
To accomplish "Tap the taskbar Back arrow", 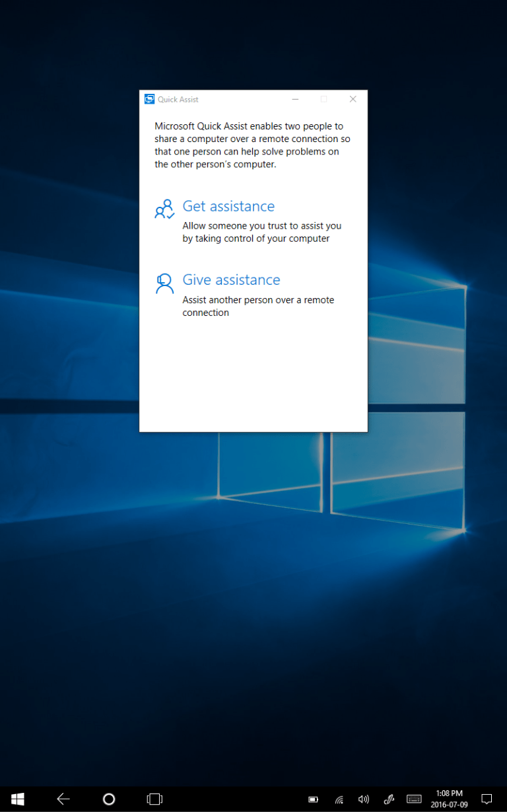I will pyautogui.click(x=63, y=799).
